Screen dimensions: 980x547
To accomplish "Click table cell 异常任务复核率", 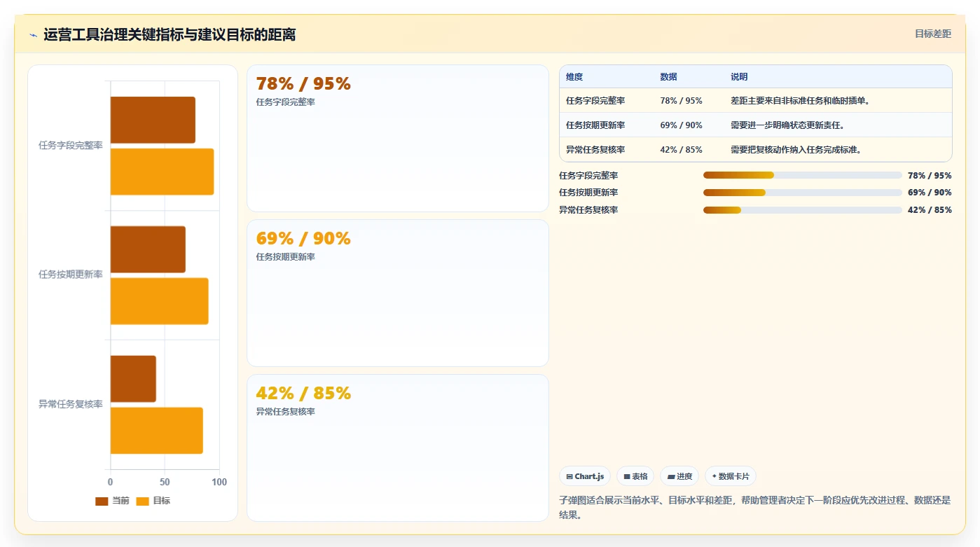I will coord(595,150).
